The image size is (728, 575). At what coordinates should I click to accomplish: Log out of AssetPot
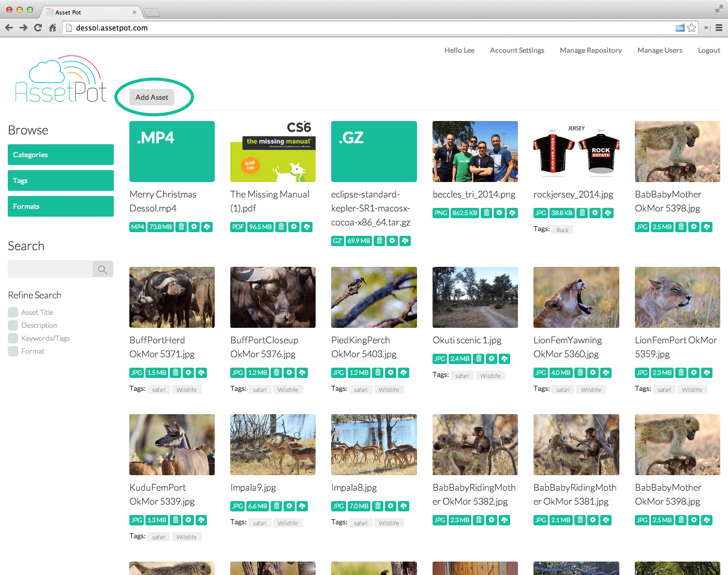coord(709,50)
